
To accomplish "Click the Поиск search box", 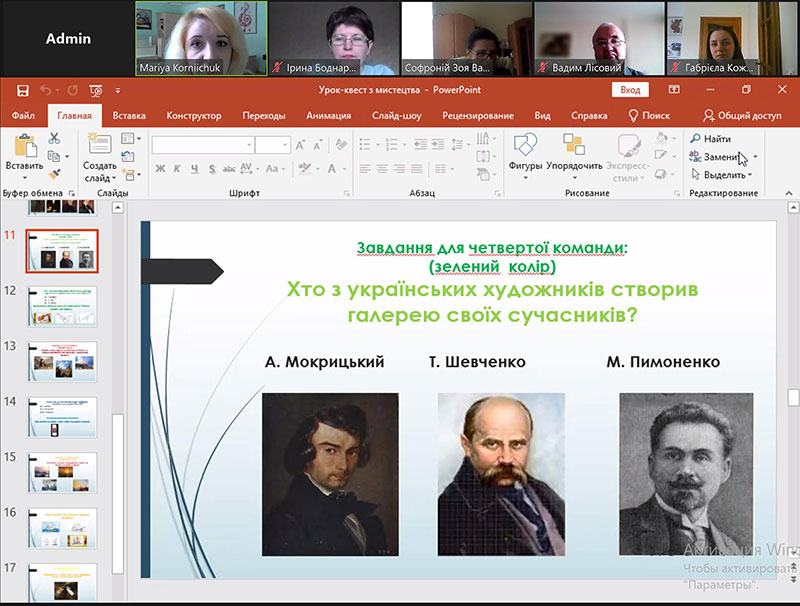I will point(649,116).
